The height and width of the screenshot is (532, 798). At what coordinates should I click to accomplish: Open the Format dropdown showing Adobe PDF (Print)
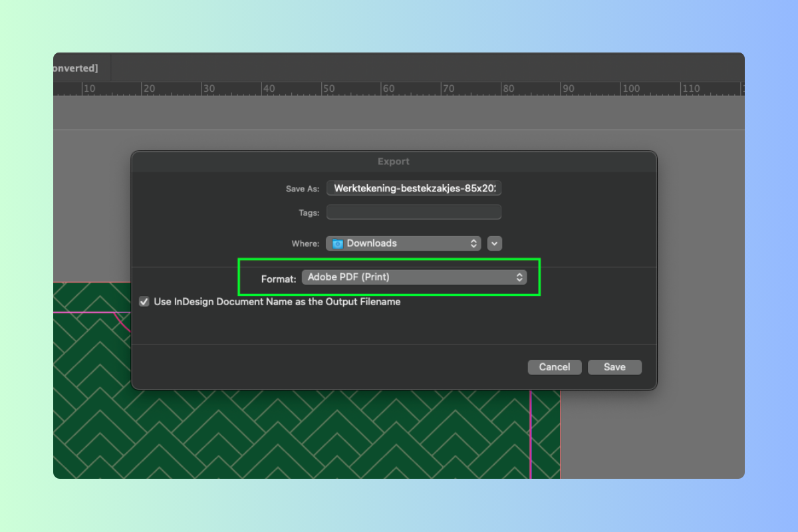pyautogui.click(x=414, y=277)
